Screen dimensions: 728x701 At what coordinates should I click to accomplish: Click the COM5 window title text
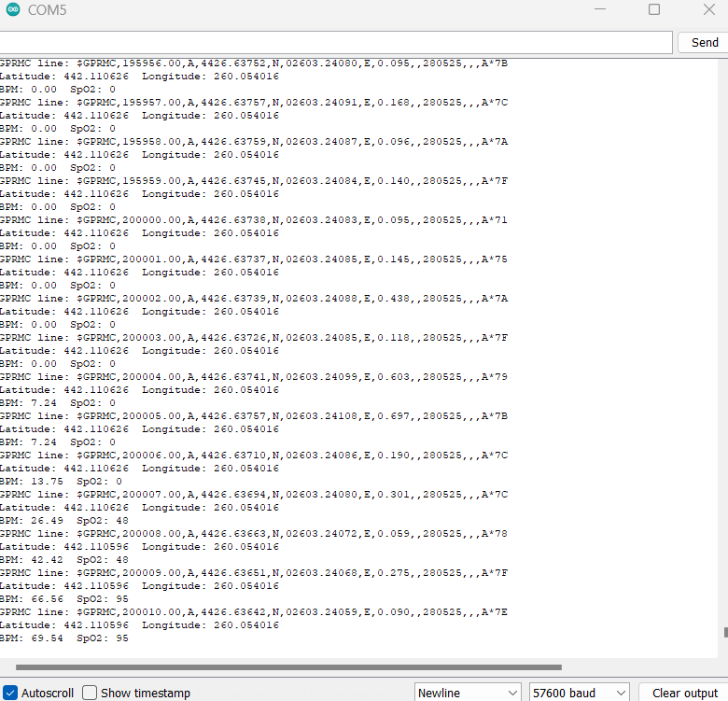coord(47,9)
